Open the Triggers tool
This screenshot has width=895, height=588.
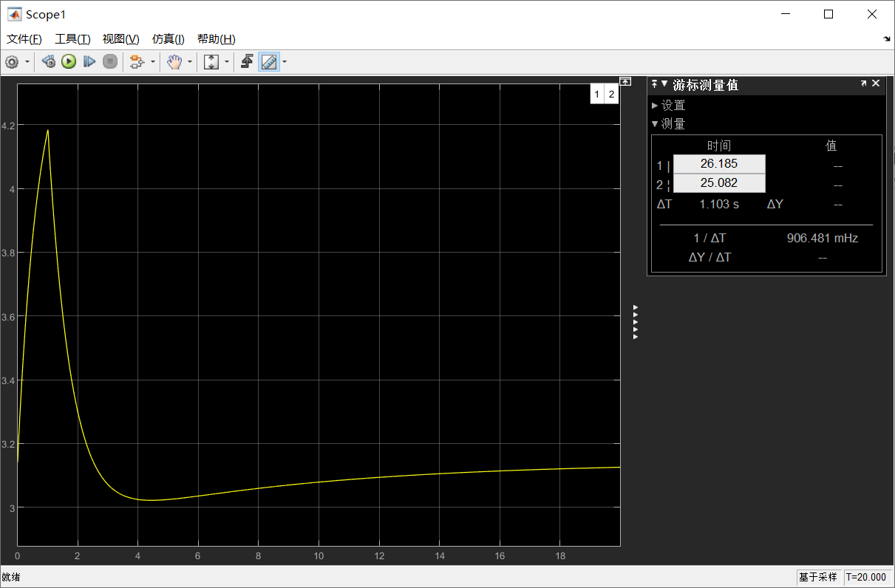tap(248, 62)
